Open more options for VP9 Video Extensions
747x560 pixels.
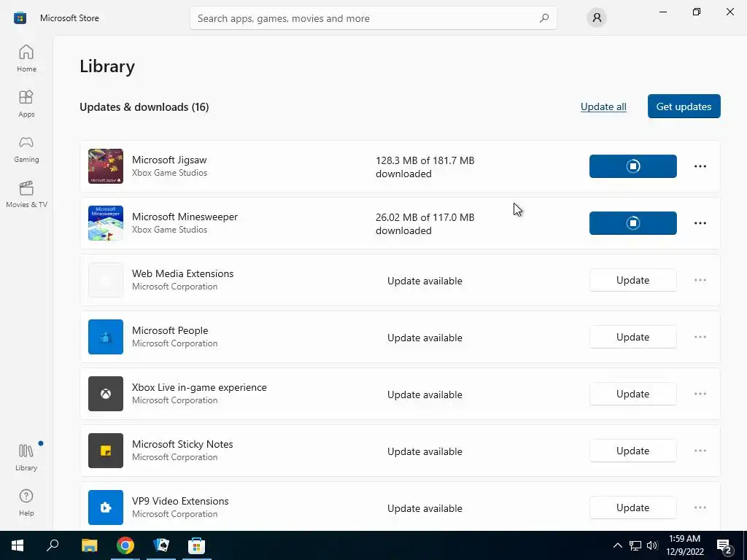coord(700,507)
